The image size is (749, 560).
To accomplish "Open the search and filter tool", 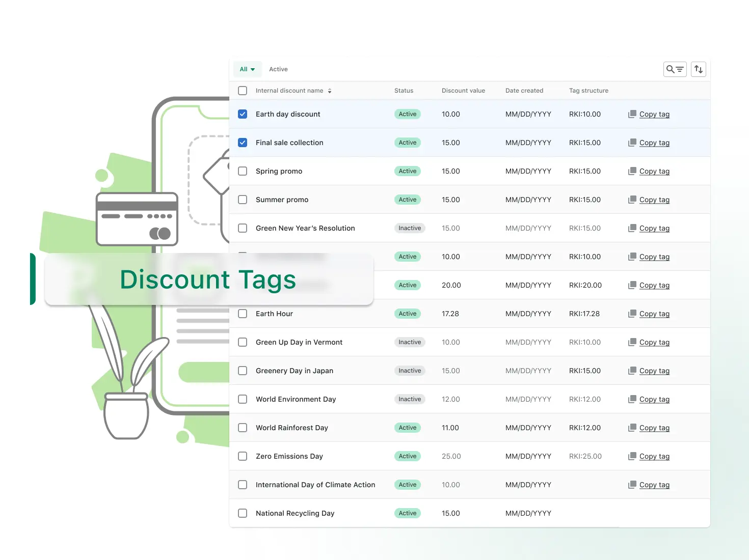I will coord(675,69).
